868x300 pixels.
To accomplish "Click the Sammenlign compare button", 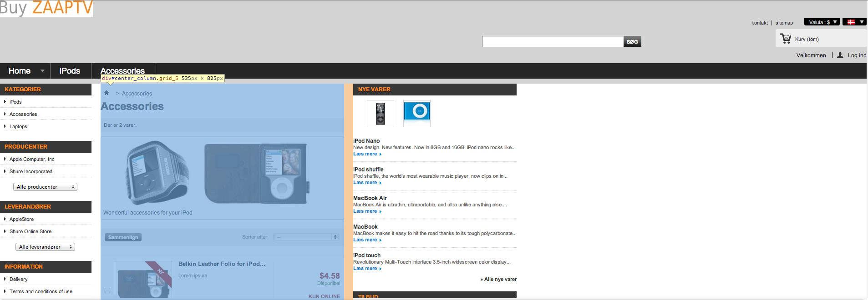I will coord(123,237).
